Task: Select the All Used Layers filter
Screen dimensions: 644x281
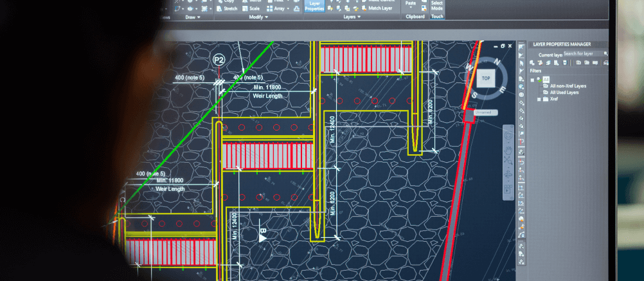Action: pyautogui.click(x=564, y=93)
